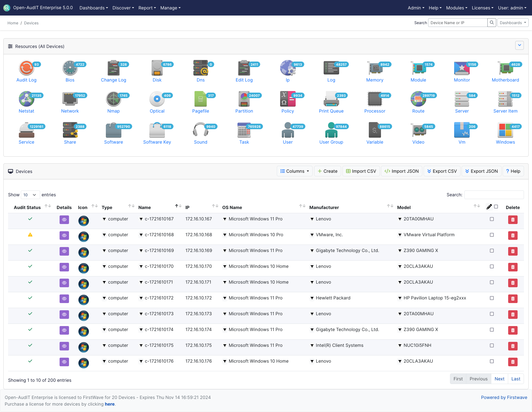This screenshot has height=412, width=532.
Task: Check the box for c-1721610172
Action: pos(492,298)
